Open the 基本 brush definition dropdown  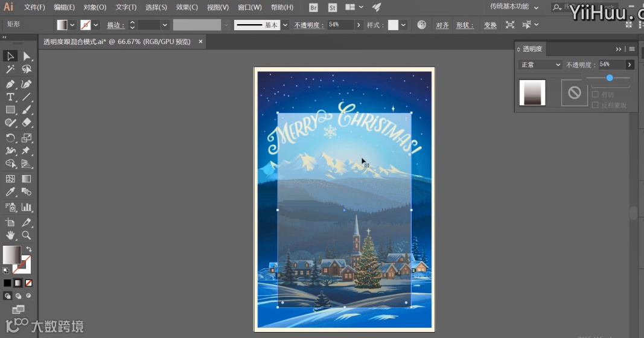[285, 25]
